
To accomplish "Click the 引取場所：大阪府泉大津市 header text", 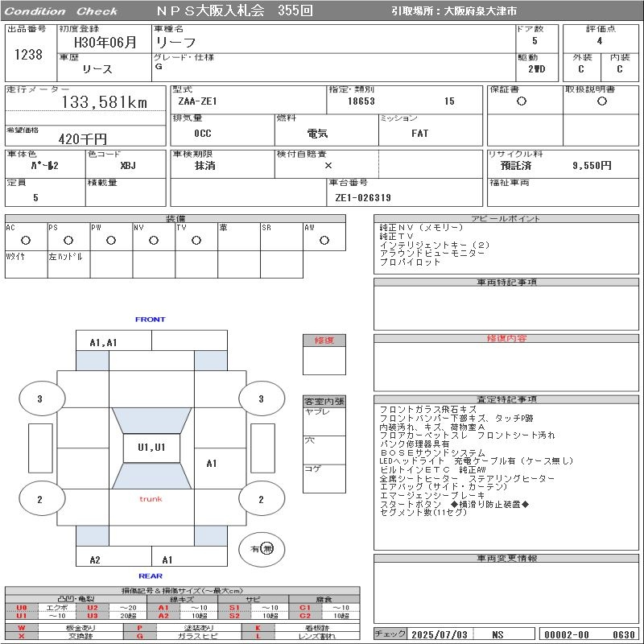I will (x=454, y=11).
